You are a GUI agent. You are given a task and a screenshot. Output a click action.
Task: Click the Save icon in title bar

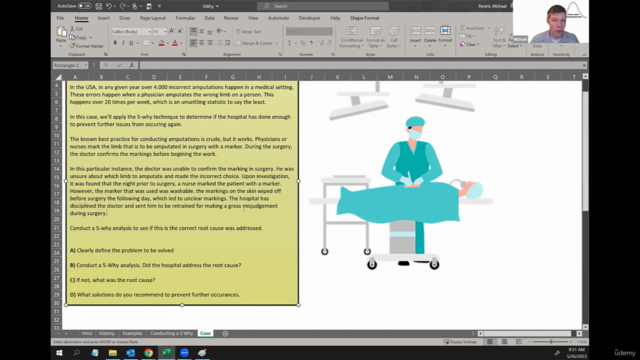tap(98, 6)
